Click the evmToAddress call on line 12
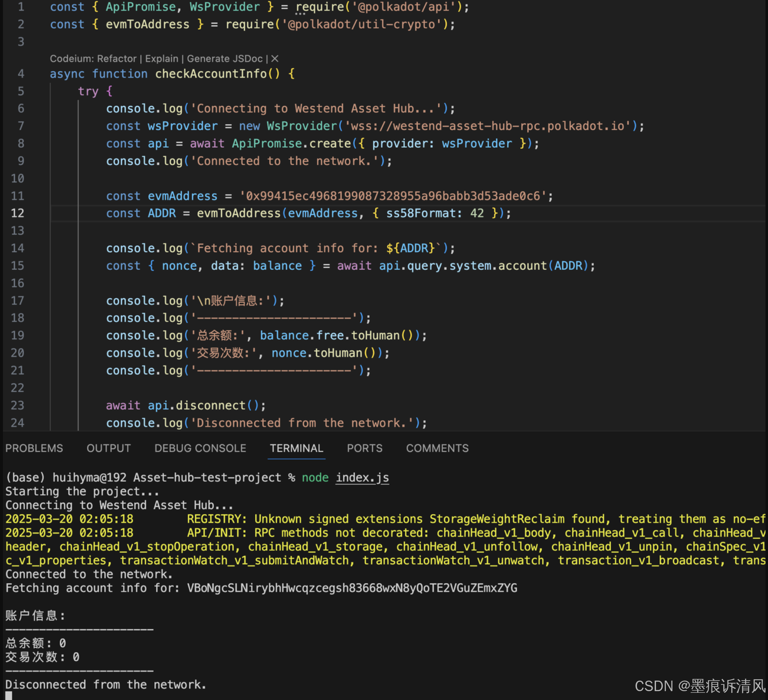Screen dimensions: 768x700 (238, 213)
